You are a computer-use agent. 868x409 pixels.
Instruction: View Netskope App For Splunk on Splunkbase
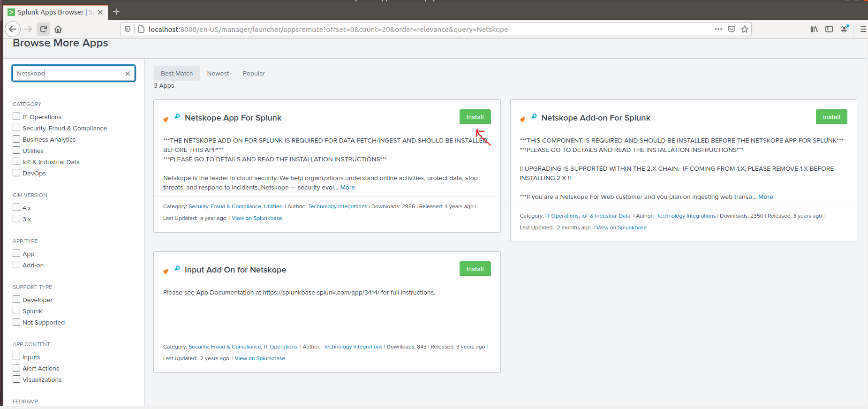click(257, 218)
